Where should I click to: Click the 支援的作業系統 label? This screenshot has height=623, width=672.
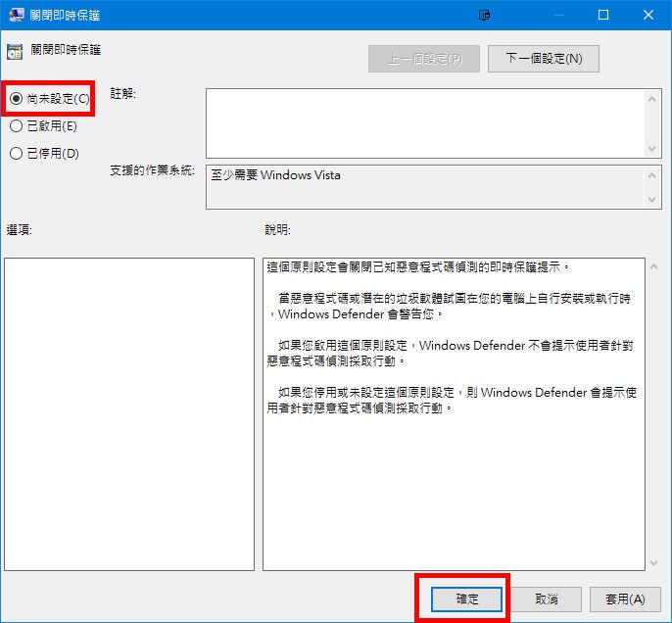pos(152,170)
